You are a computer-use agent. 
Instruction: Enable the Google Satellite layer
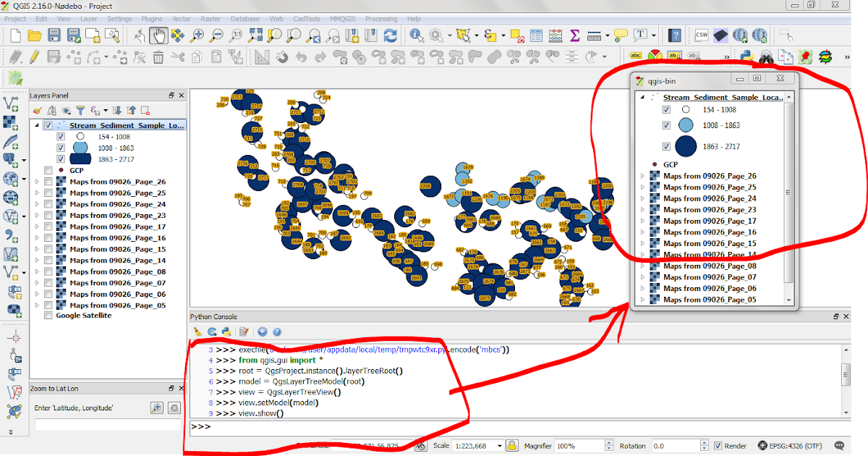click(x=48, y=315)
